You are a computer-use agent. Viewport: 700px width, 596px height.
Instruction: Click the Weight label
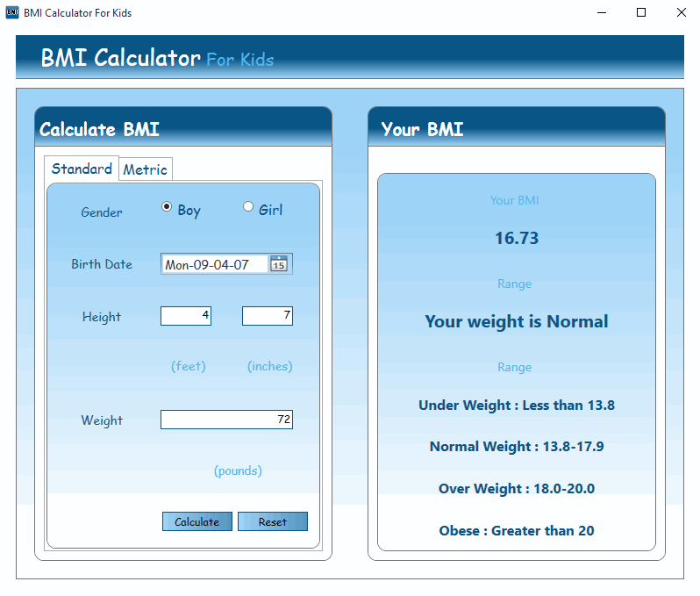pyautogui.click(x=102, y=420)
